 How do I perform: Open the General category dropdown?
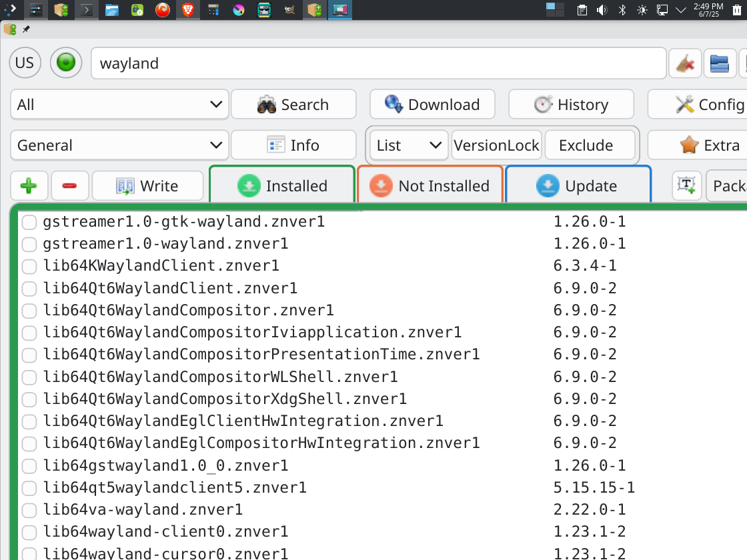point(119,145)
